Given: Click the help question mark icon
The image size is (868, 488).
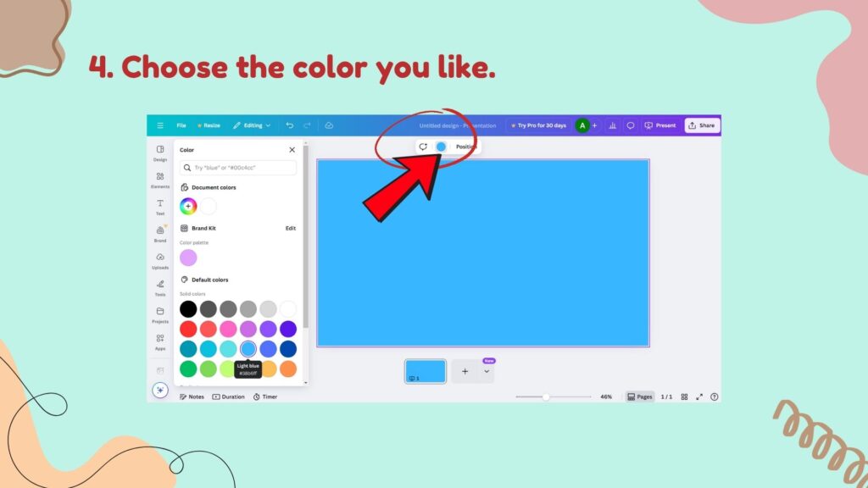Looking at the screenshot, I should (715, 396).
